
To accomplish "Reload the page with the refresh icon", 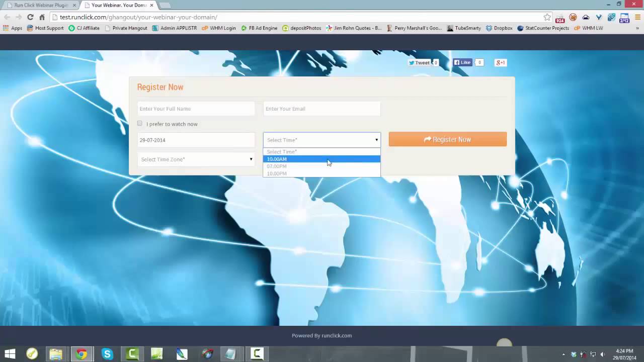I will [30, 17].
